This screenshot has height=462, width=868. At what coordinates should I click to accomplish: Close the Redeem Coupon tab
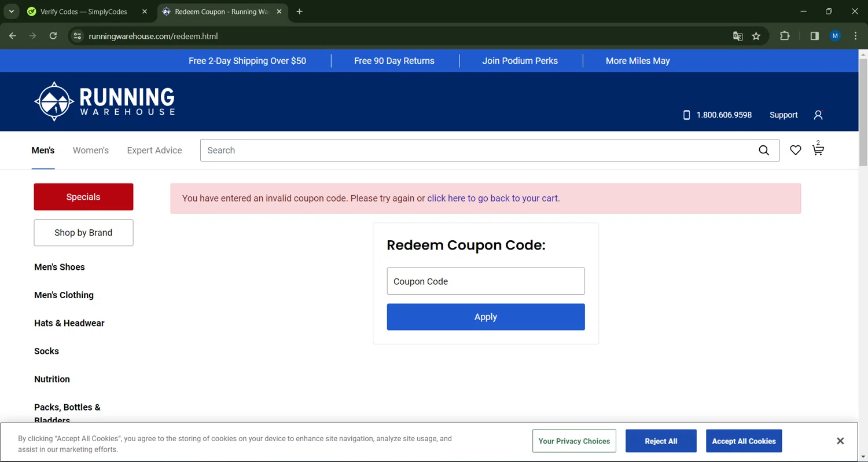(x=279, y=12)
